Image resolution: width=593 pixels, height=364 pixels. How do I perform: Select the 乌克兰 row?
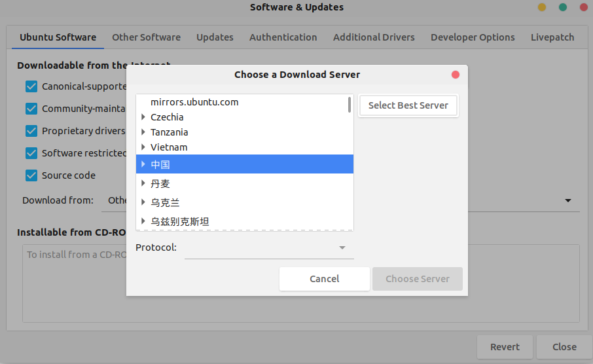click(245, 202)
